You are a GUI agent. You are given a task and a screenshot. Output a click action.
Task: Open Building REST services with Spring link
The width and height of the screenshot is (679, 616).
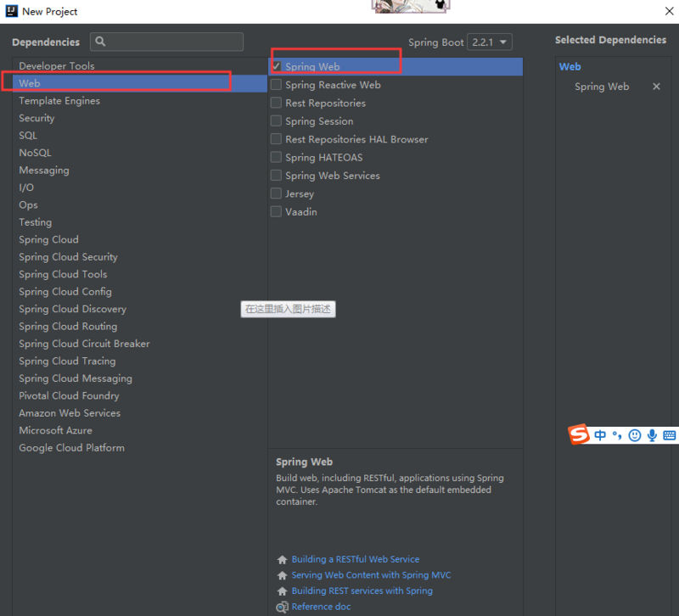click(362, 591)
